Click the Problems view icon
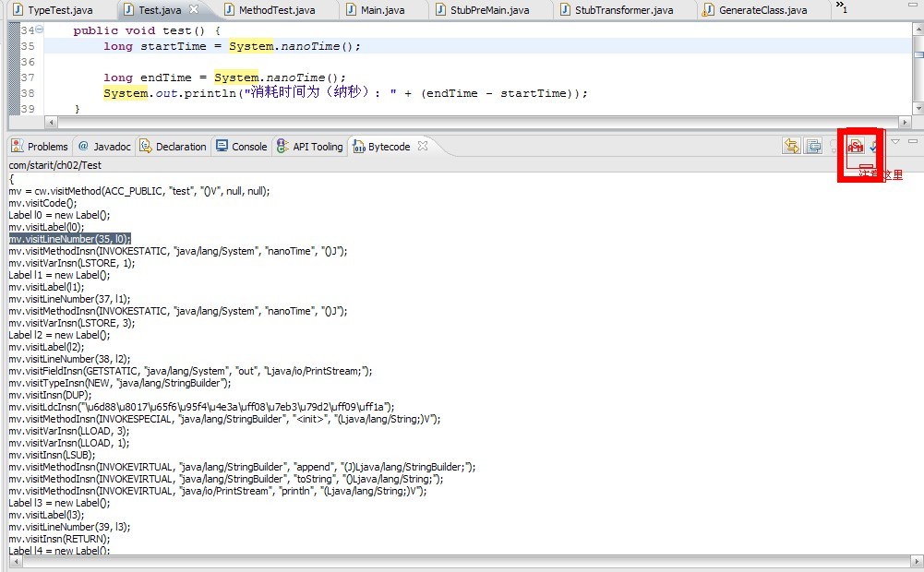 pyautogui.click(x=18, y=146)
